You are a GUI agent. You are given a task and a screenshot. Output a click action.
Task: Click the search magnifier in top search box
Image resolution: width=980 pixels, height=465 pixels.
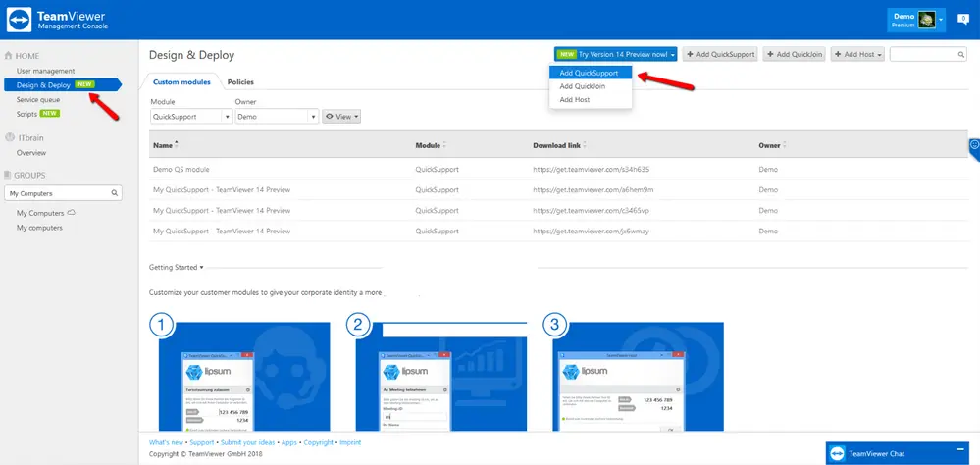(x=961, y=55)
